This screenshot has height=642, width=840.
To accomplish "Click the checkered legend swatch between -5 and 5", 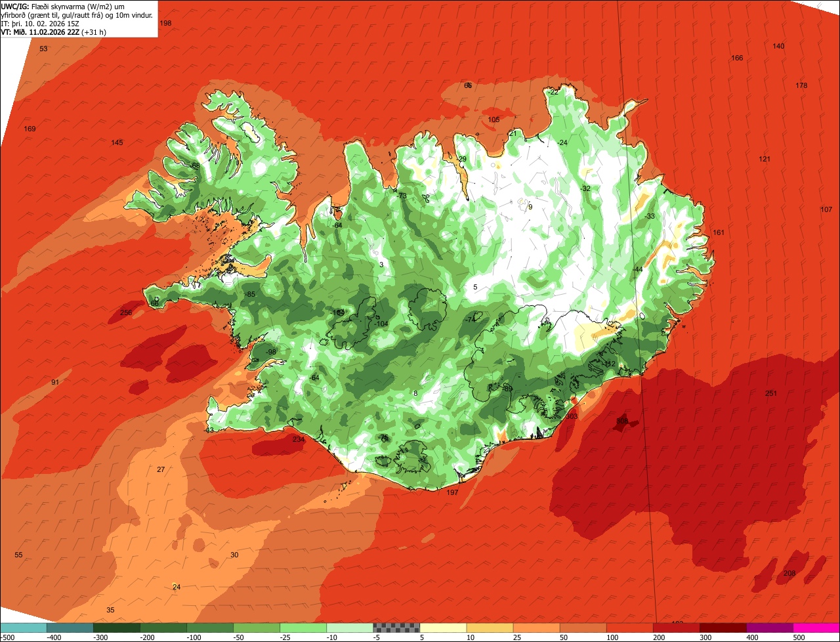I will click(x=396, y=628).
